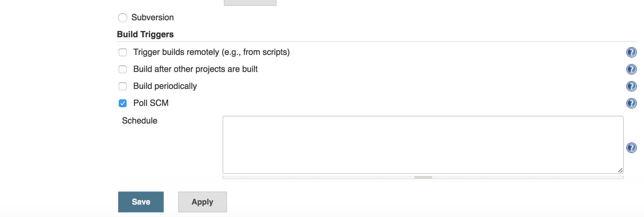The width and height of the screenshot is (644, 217).
Task: Open the Schedule field help icon
Action: (x=632, y=148)
